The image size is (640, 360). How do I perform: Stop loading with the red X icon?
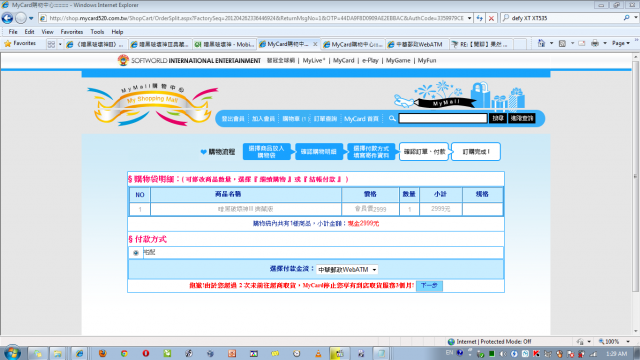click(491, 18)
